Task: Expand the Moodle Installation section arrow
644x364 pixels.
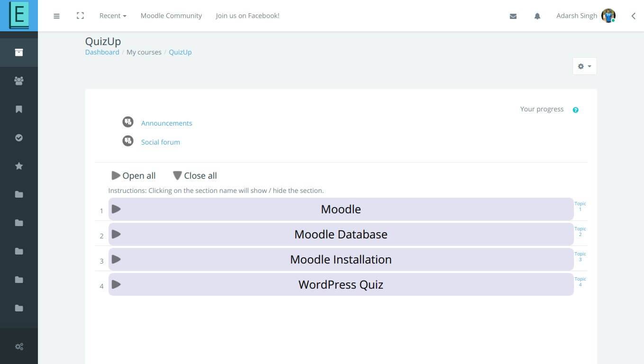Action: point(116,259)
